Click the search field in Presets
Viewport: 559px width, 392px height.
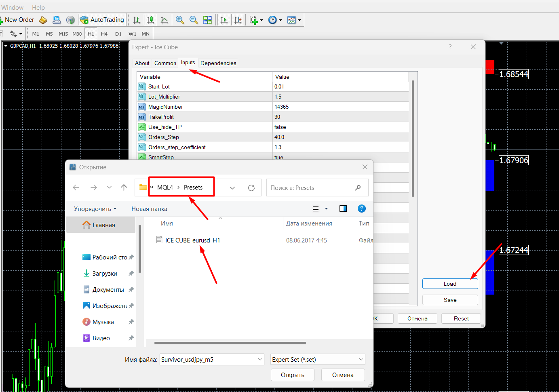[317, 188]
